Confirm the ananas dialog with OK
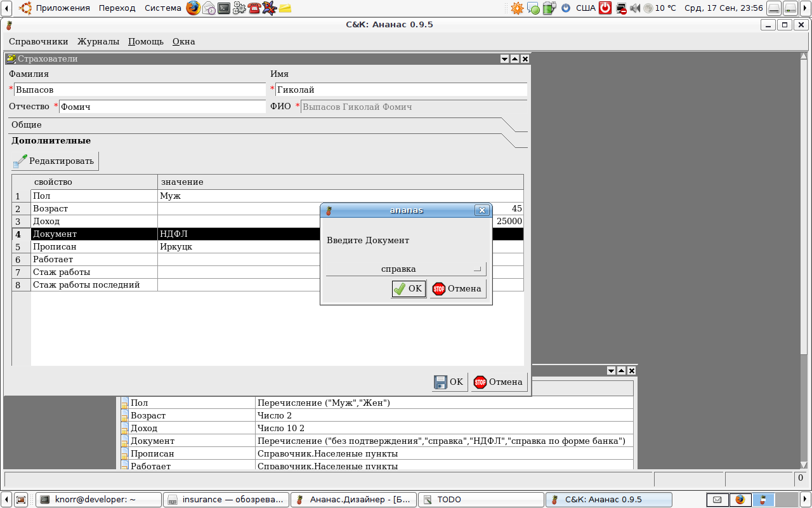 pos(409,289)
